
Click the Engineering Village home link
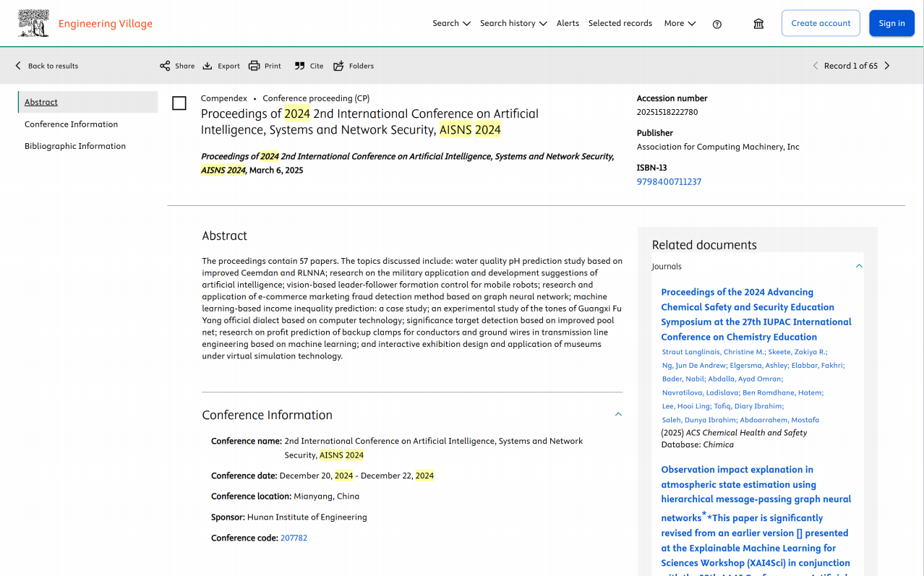(x=106, y=23)
